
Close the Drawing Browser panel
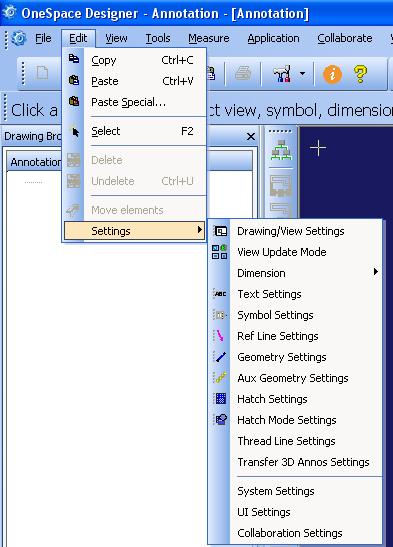[250, 137]
